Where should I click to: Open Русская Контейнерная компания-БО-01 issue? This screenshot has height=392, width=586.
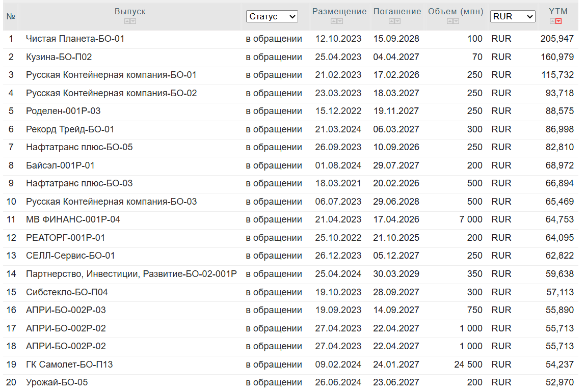point(112,75)
